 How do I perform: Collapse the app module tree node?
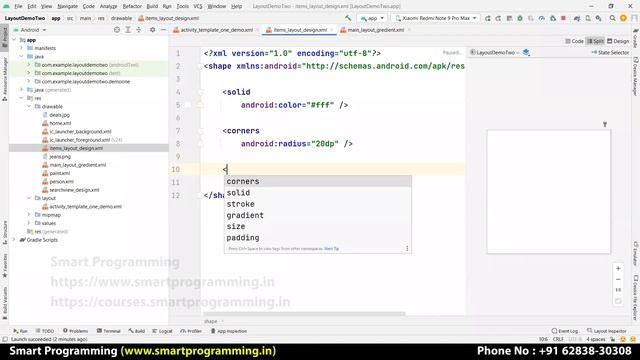(14, 40)
